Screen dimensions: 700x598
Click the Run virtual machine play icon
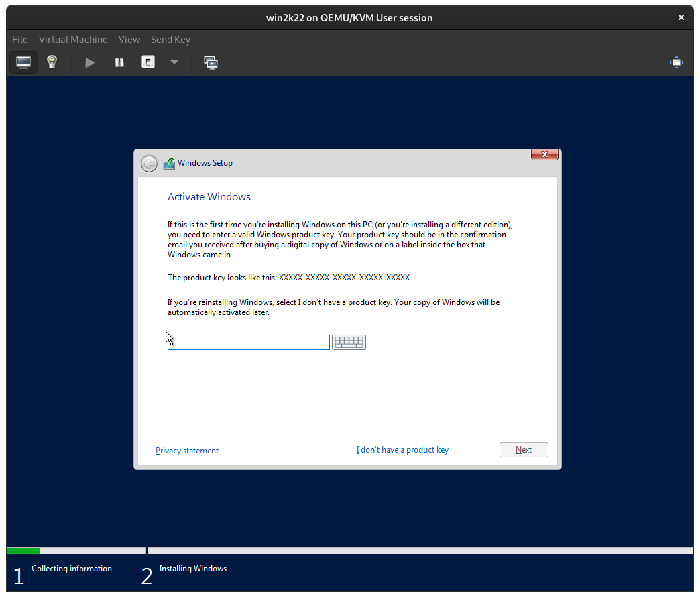click(x=90, y=62)
